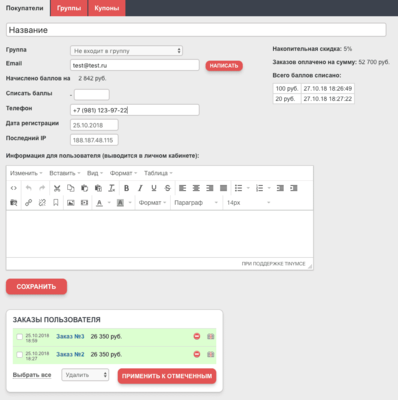Click the Списать баллы input field

pyautogui.click(x=92, y=95)
